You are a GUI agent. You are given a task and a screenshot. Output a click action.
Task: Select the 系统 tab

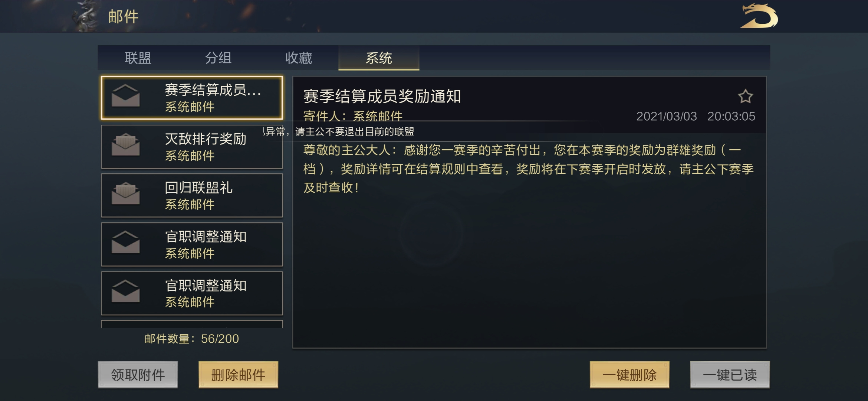[x=379, y=58]
